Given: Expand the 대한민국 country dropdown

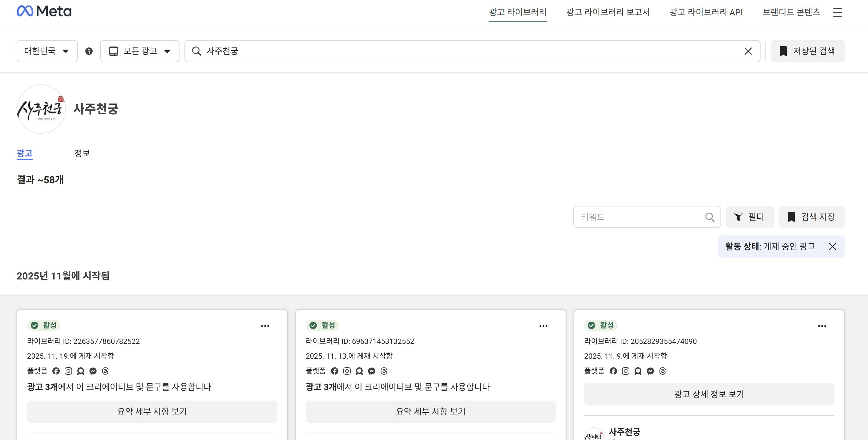Looking at the screenshot, I should click(47, 51).
